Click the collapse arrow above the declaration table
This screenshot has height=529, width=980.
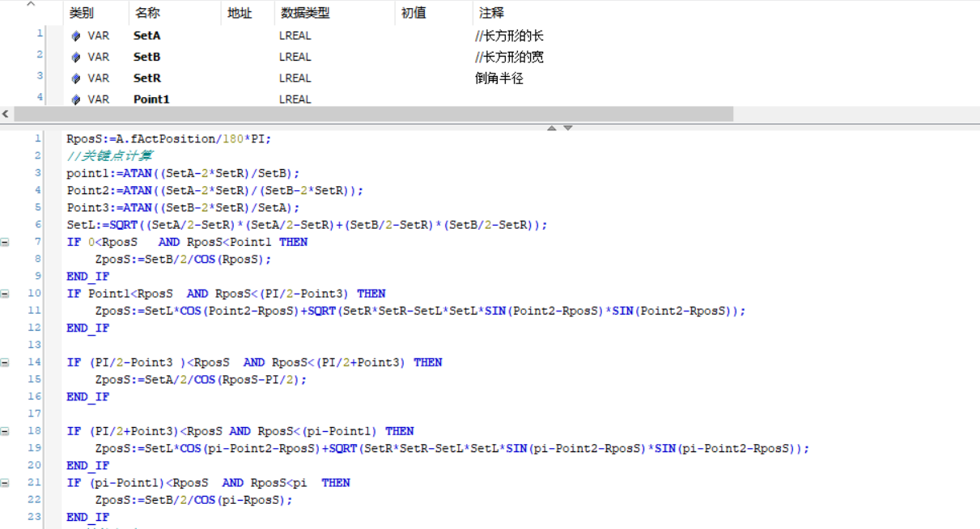31,5
